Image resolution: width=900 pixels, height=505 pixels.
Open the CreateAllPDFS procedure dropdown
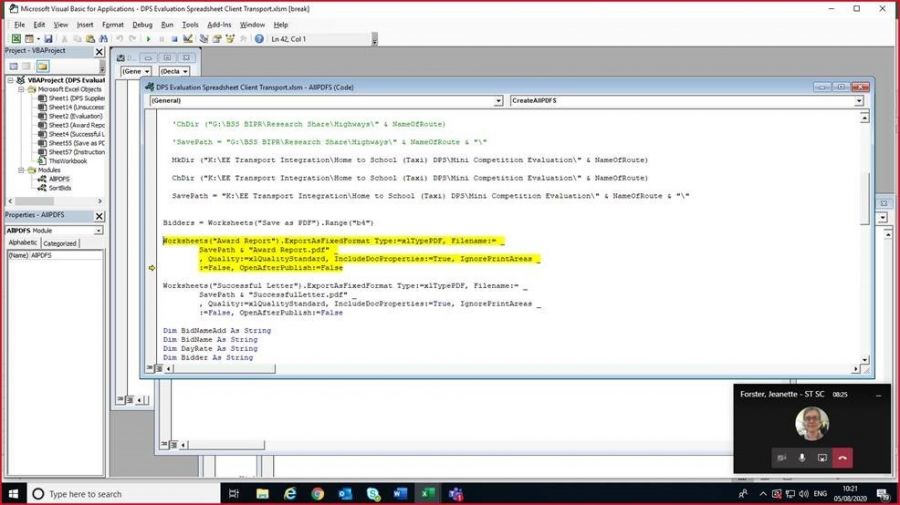pyautogui.click(x=859, y=101)
